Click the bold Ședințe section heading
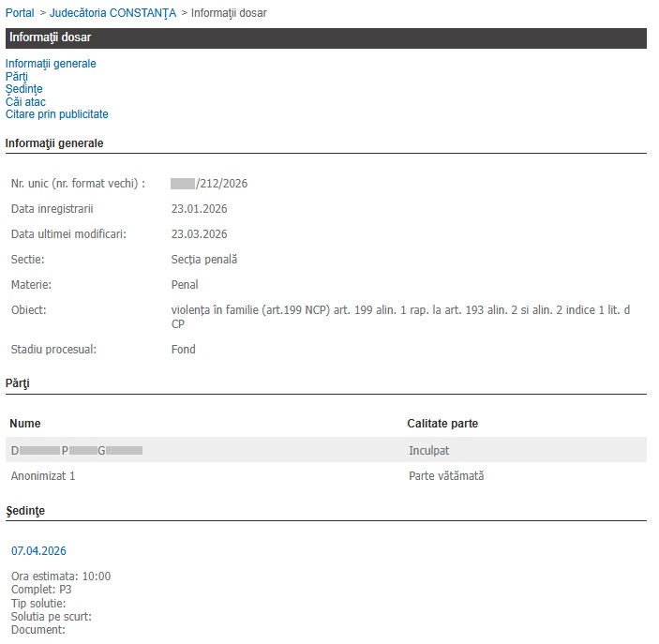659x644 pixels. click(x=24, y=511)
